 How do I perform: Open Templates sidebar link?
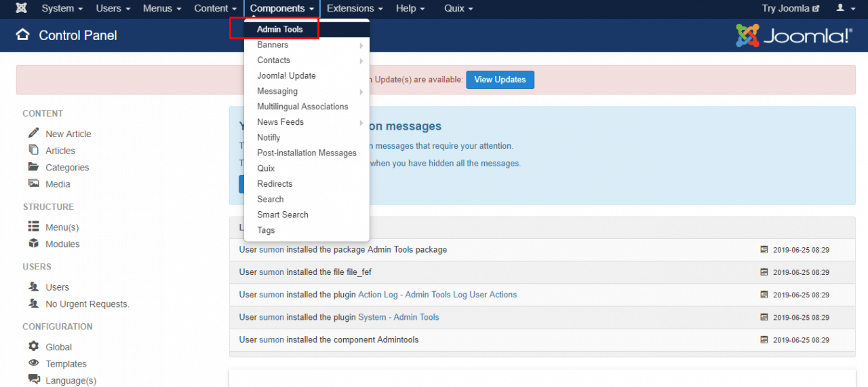(x=66, y=364)
